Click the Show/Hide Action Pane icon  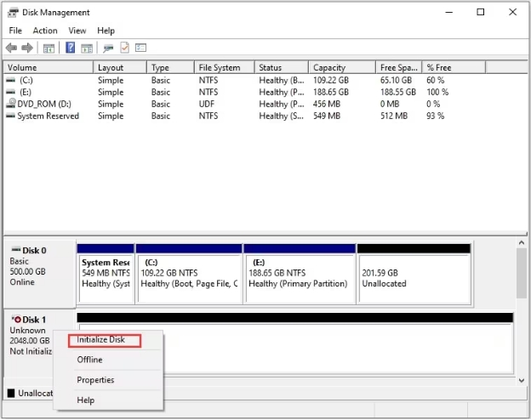[86, 48]
